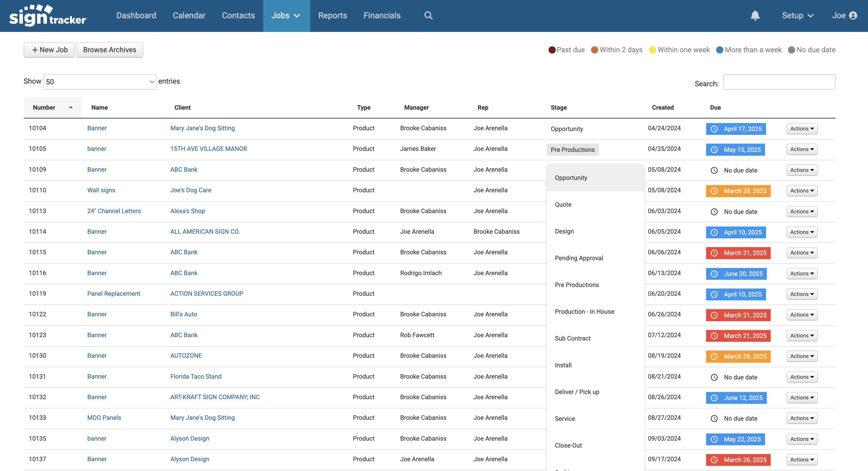868x471 pixels.
Task: Select Opportunity option in stage list
Action: 595,178
